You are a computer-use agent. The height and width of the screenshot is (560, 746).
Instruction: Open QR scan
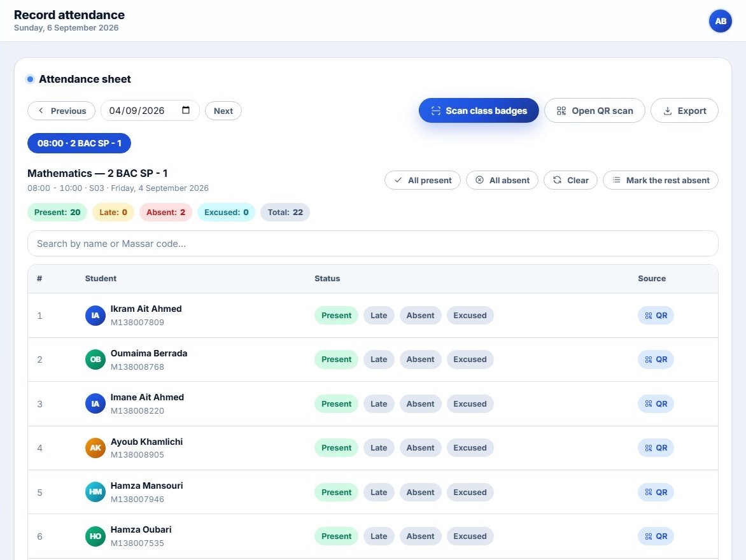point(595,110)
